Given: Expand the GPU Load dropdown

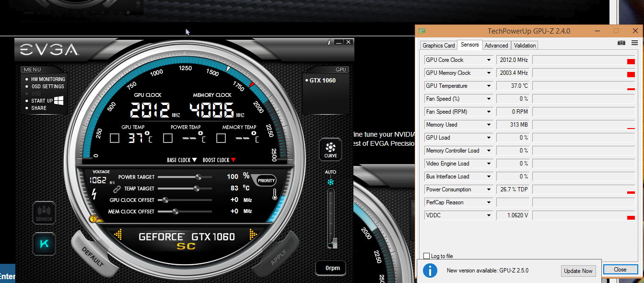Looking at the screenshot, I should tap(489, 138).
